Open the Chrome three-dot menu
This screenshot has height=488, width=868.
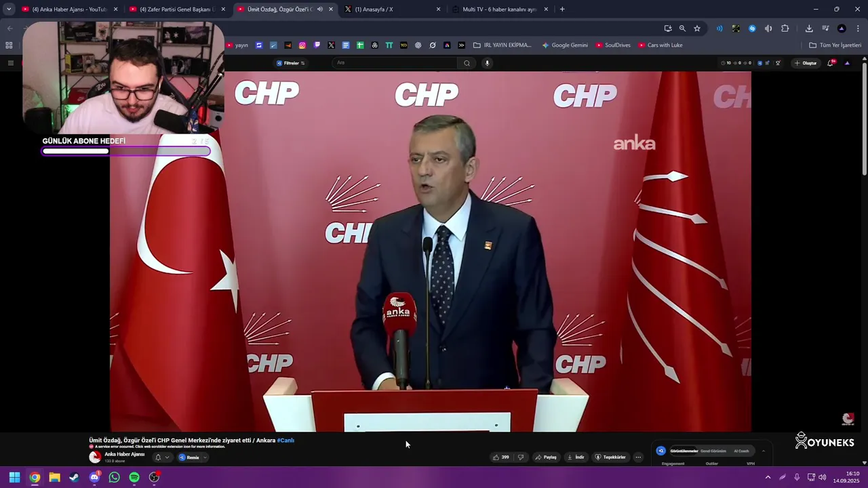click(x=858, y=28)
